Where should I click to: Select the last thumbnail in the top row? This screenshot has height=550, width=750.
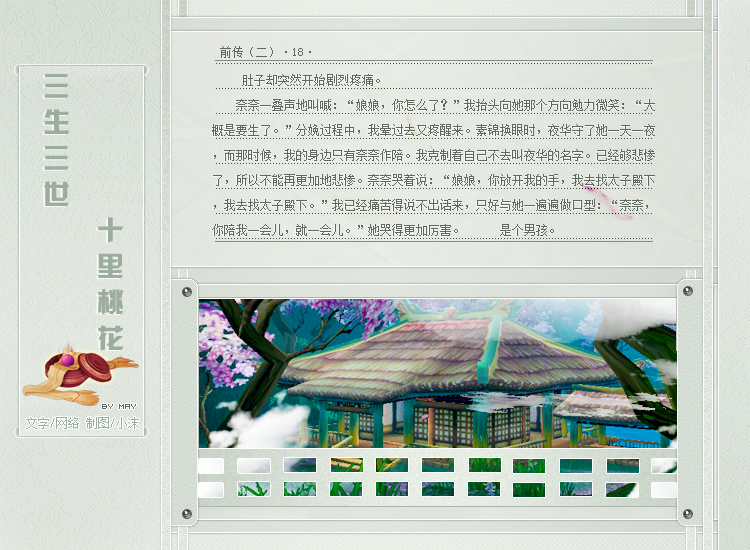pyautogui.click(x=663, y=465)
